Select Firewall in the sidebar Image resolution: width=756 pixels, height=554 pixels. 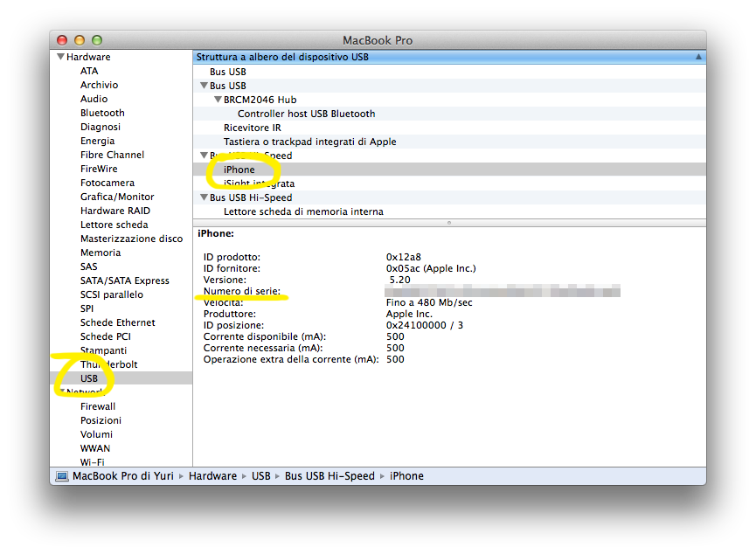(x=98, y=406)
